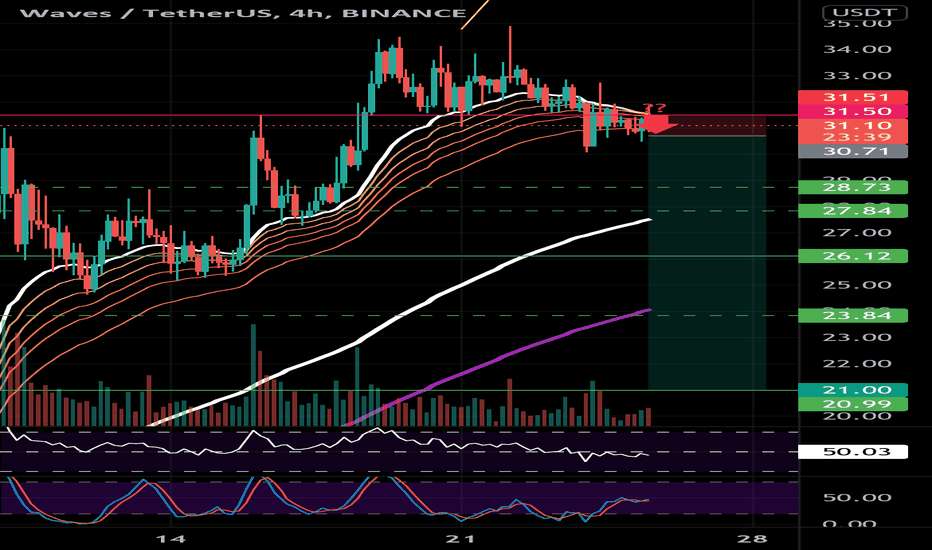This screenshot has height=550, width=932.
Task: Select the 30.71 grey price label
Action: point(853,151)
